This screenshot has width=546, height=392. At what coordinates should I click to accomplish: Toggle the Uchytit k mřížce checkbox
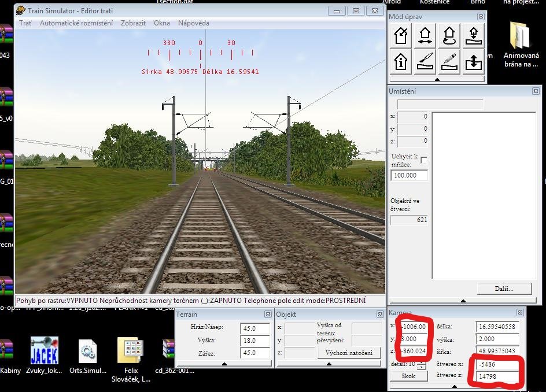click(x=424, y=160)
